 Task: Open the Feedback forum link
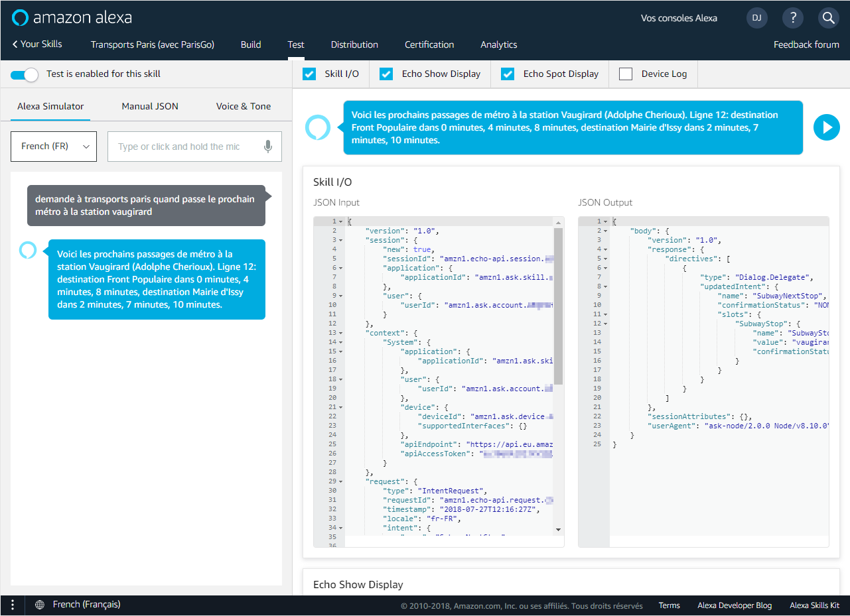(x=806, y=44)
